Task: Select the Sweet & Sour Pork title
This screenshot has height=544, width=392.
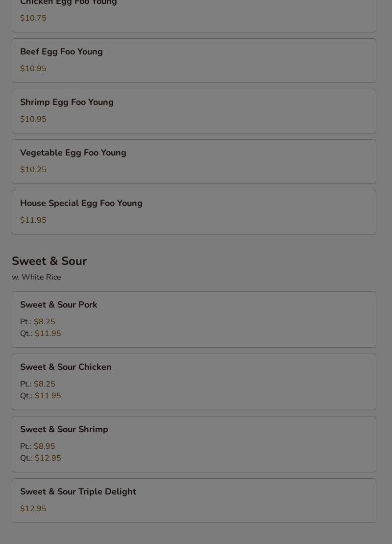Action: click(58, 305)
